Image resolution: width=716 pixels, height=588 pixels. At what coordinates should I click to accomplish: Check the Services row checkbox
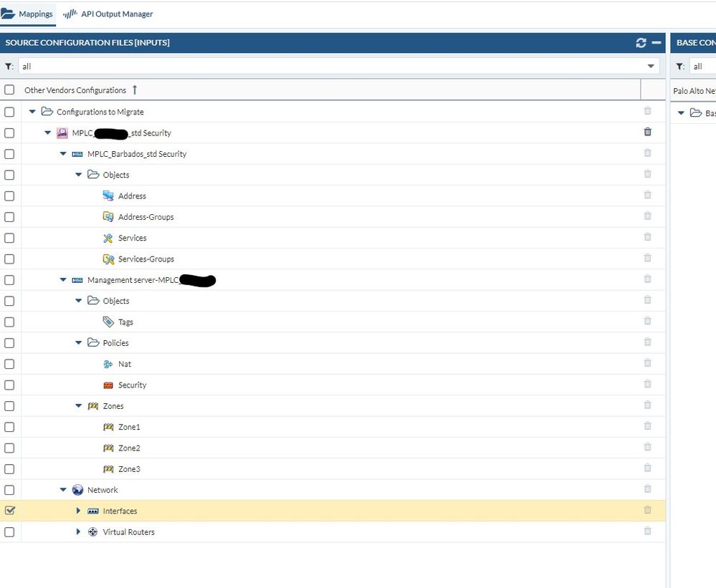click(9, 238)
